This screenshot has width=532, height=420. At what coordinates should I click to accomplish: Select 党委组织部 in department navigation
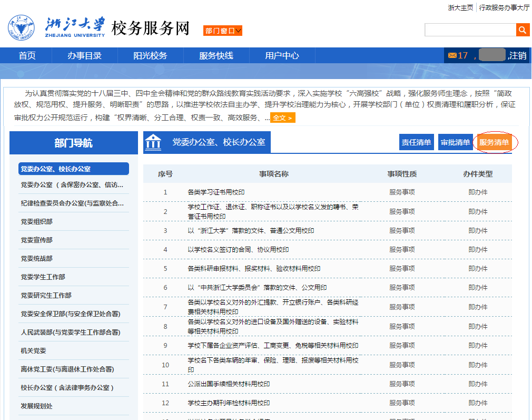click(37, 222)
